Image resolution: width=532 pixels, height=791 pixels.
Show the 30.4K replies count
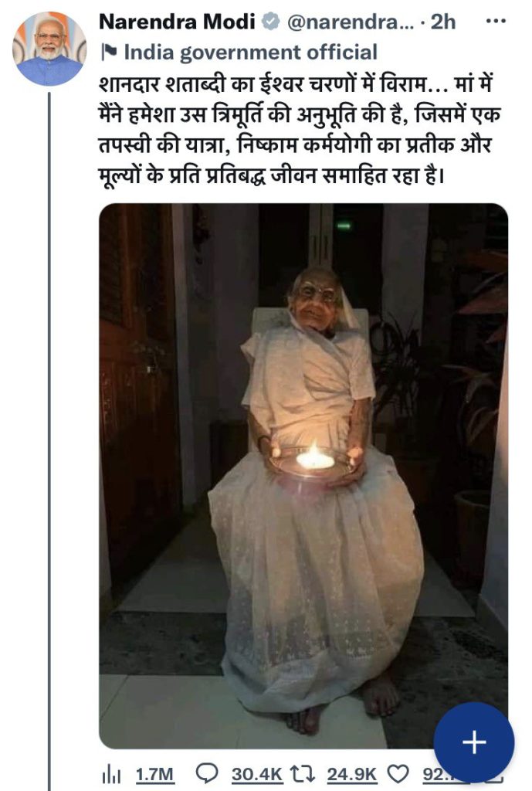pos(257,774)
